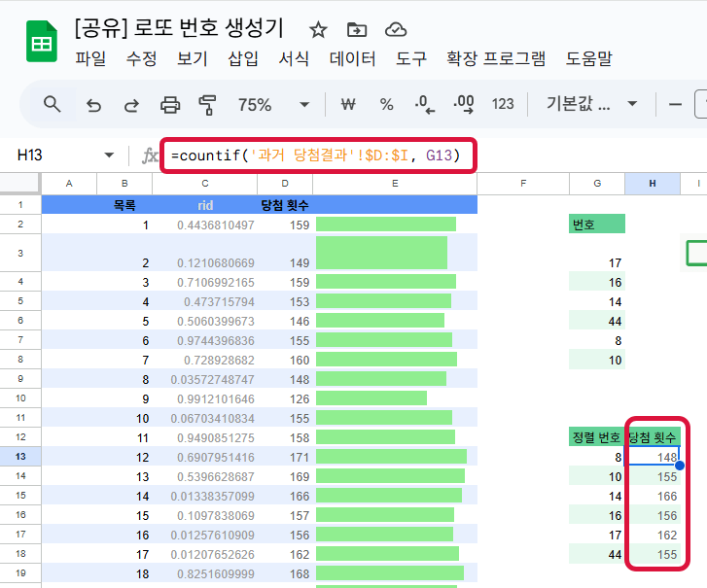Expand the name box dropdown arrow
The height and width of the screenshot is (588, 707).
[x=109, y=156]
